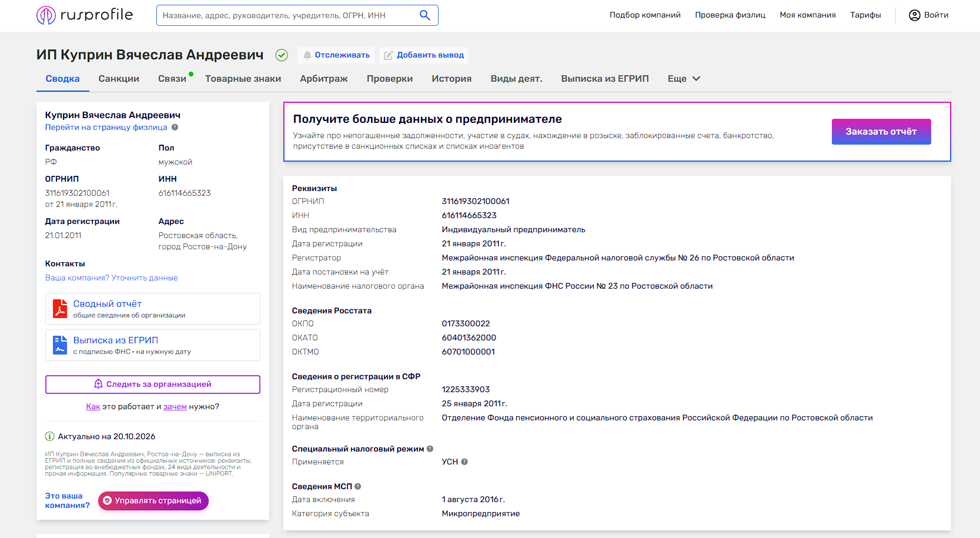Click help icon beside Сведения МСП
This screenshot has height=538, width=980.
pos(358,486)
